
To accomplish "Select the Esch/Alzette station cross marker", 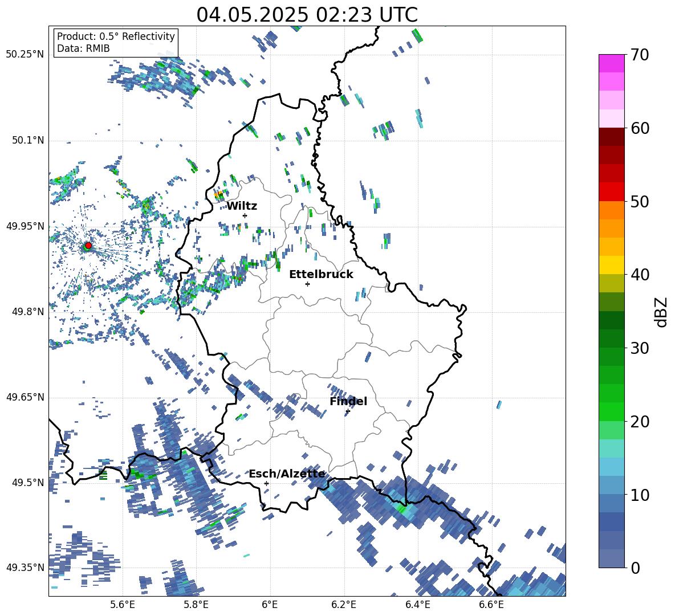I will click(266, 483).
